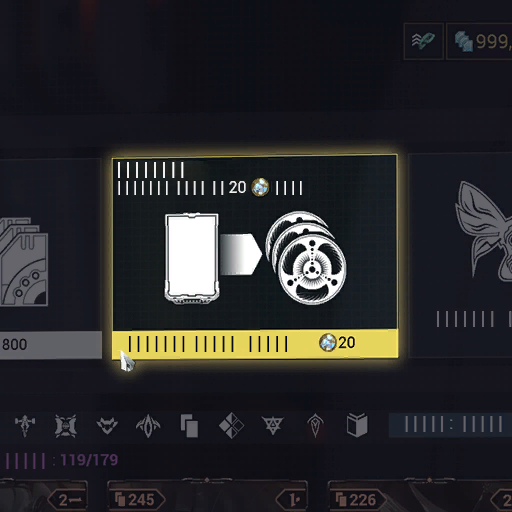Click the 800 price bar
512x512 pixels.
51,345
